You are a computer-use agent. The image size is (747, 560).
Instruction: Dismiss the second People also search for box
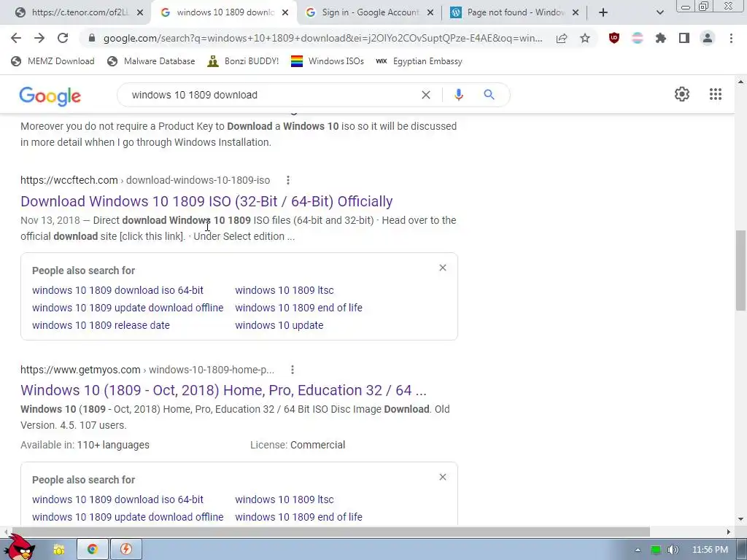443,477
